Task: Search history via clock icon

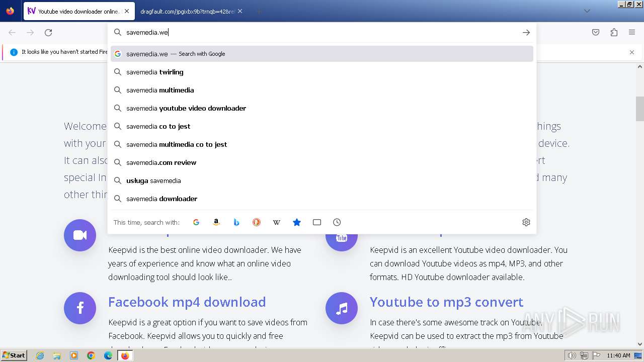Action: (337, 222)
